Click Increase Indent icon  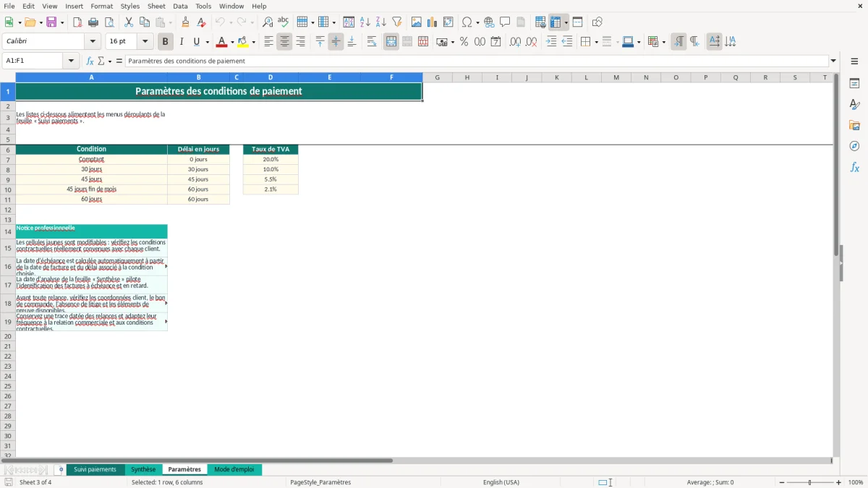click(551, 42)
